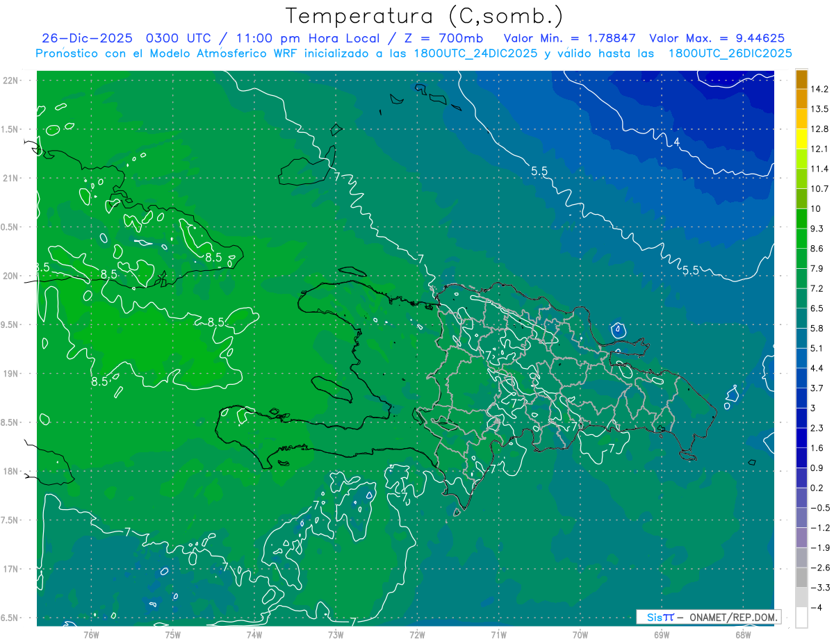Image resolution: width=834 pixels, height=644 pixels.
Task: Click colorbar label '14.2'
Action: click(821, 89)
